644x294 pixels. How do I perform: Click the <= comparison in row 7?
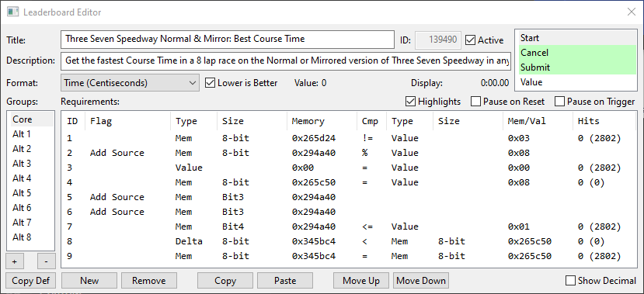[367, 227]
